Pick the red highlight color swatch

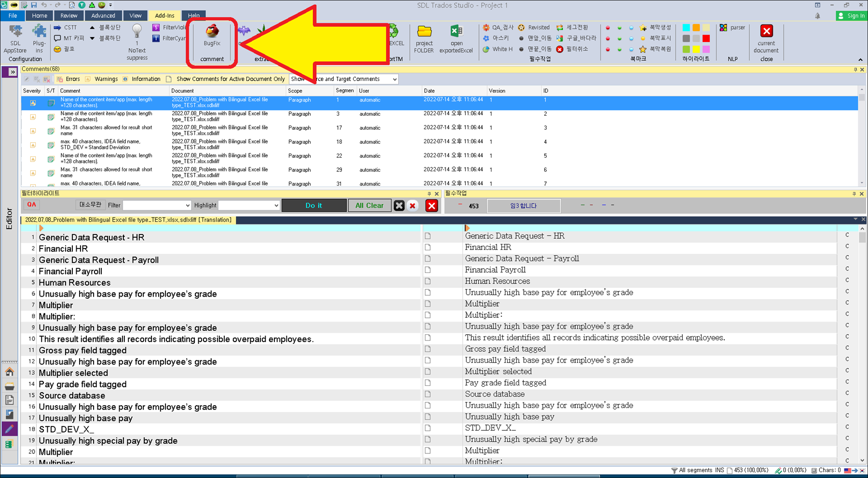tap(706, 38)
